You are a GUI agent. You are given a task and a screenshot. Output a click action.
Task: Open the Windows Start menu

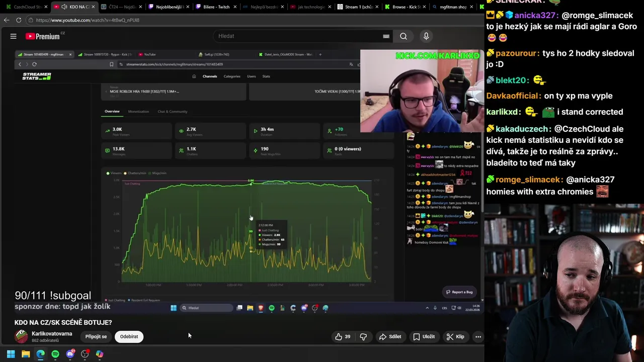click(x=11, y=354)
